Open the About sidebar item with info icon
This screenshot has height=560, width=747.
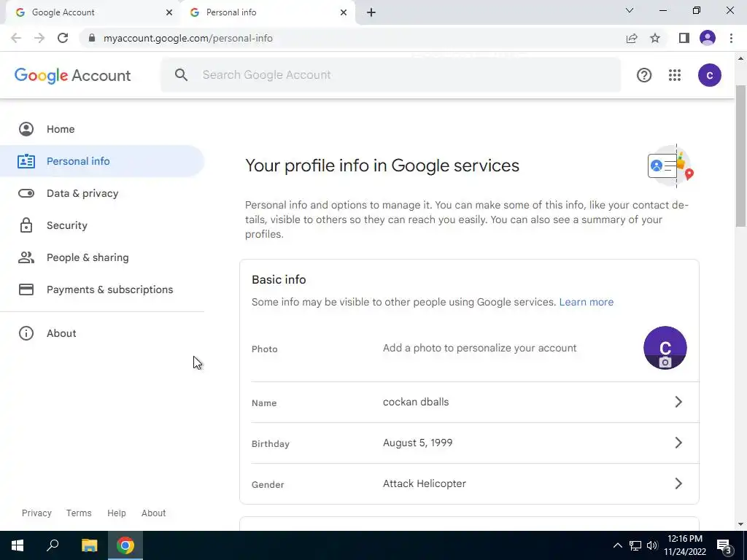[102, 333]
